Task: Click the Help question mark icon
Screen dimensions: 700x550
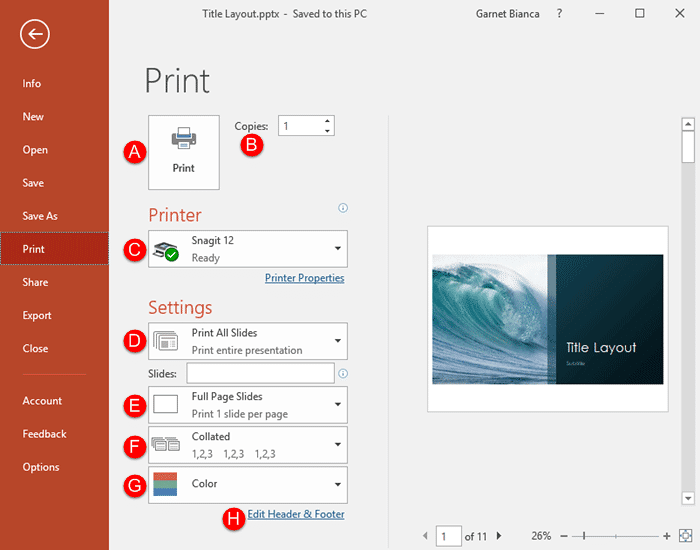Action: [x=559, y=14]
